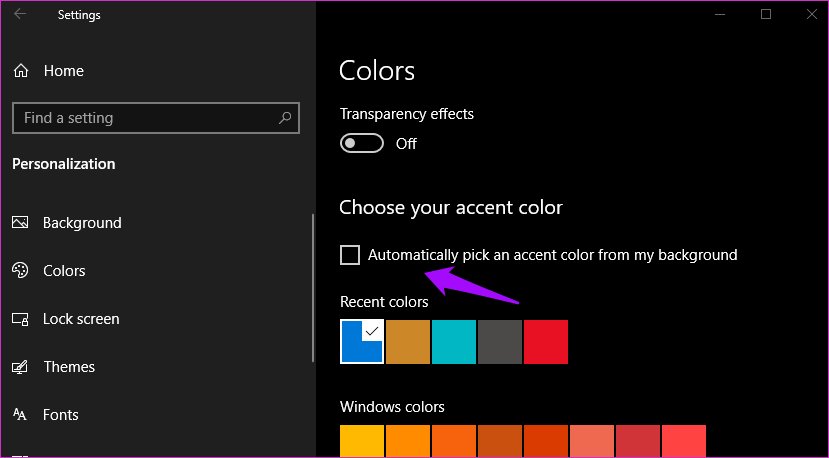Viewport: 829px width, 458px height.
Task: Pick the salmon Windows color
Action: [592, 441]
